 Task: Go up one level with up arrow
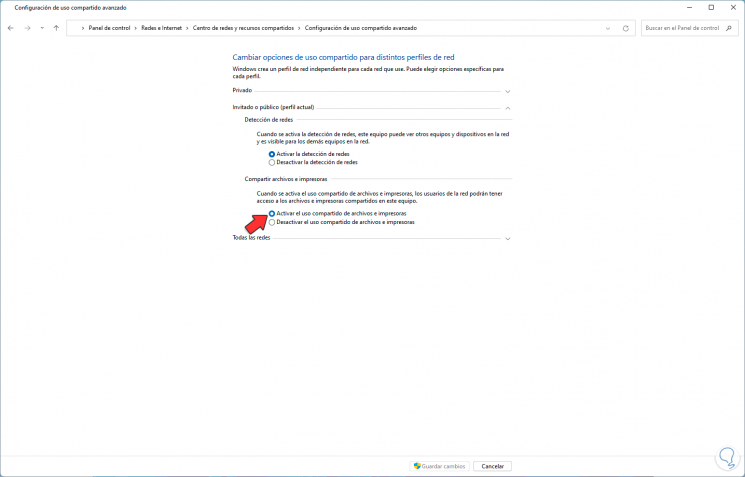[x=56, y=29]
